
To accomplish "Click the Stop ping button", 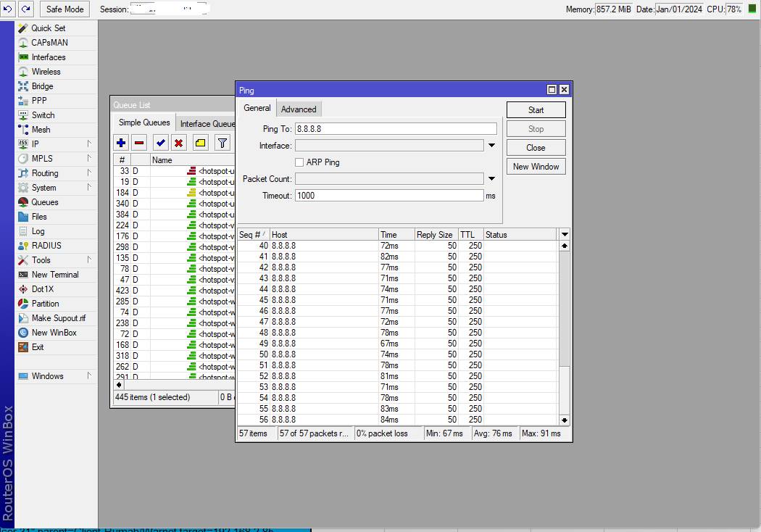I will 536,129.
